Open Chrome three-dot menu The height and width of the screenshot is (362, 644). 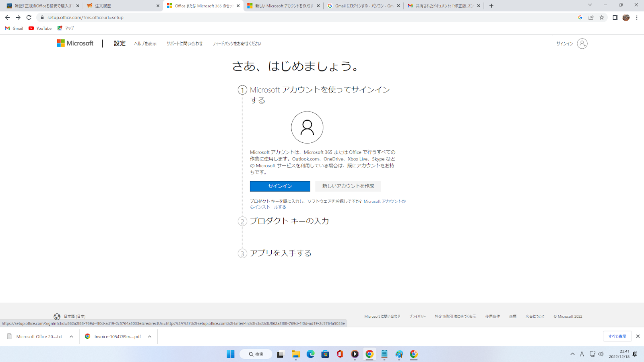(637, 17)
